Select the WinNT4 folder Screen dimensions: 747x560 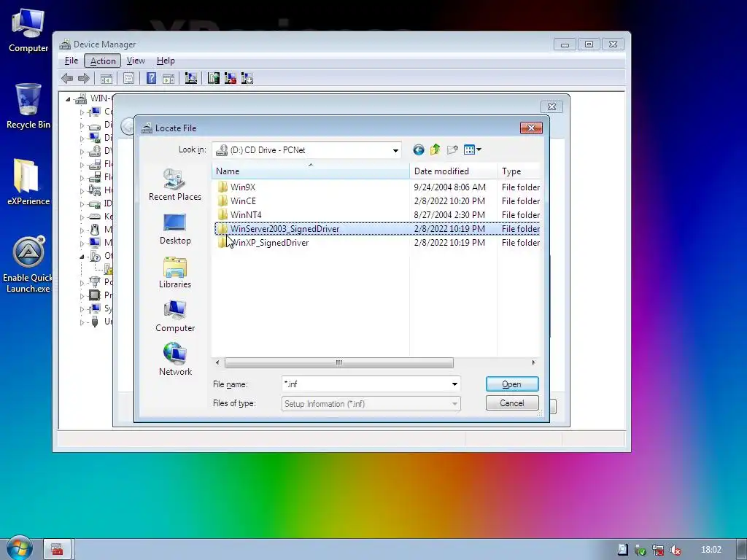tap(376, 215)
